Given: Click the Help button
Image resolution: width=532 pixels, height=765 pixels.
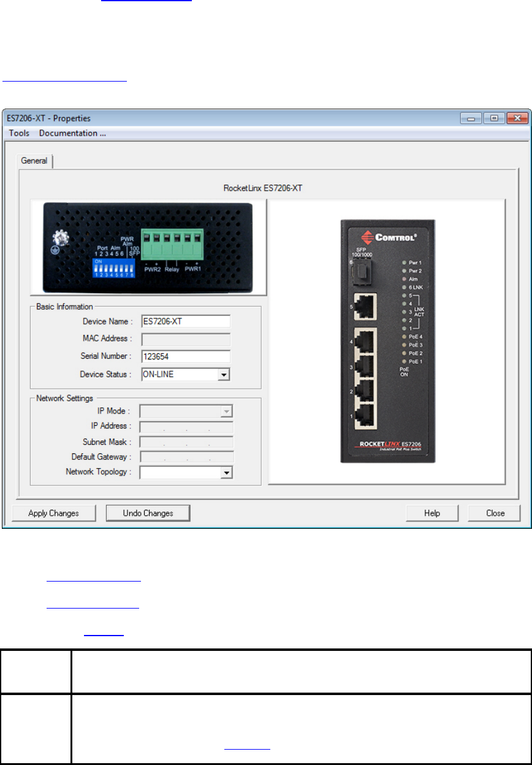Looking at the screenshot, I should 432,513.
